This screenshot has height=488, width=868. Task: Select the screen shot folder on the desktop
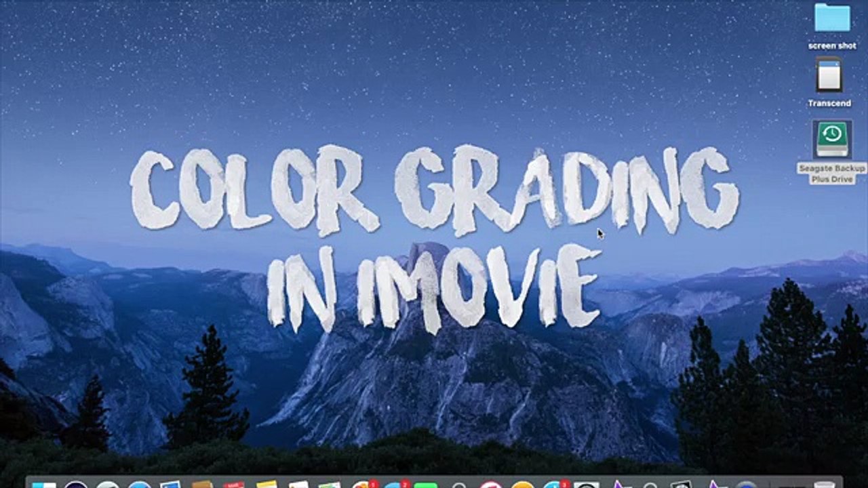pos(832,18)
